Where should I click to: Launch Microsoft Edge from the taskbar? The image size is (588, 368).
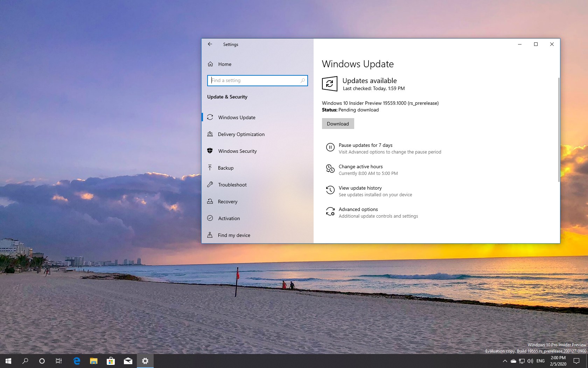tap(77, 361)
